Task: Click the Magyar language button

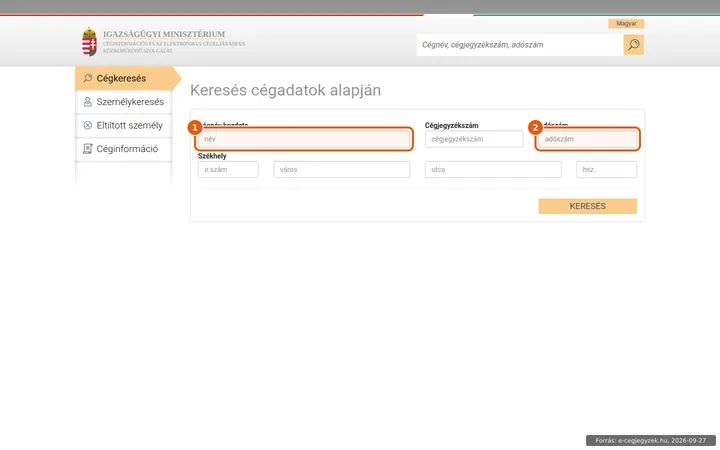Action: coord(626,23)
